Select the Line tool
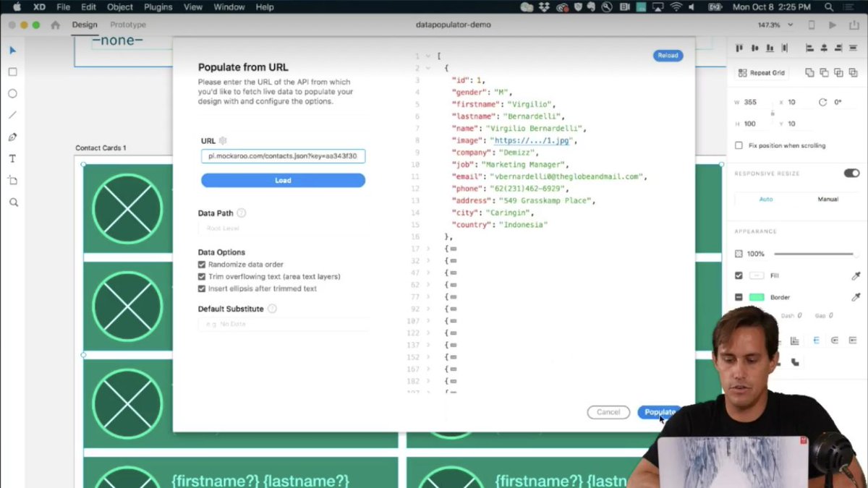868x488 pixels. 13,115
